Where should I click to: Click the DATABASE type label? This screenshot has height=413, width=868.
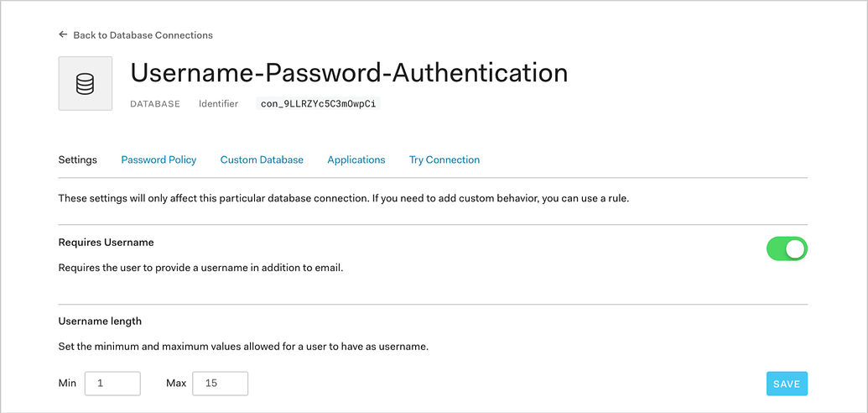coord(155,104)
